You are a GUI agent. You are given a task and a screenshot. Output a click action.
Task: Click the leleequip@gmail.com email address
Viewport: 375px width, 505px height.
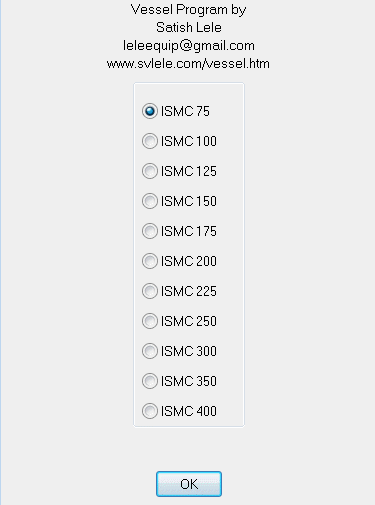tap(189, 45)
